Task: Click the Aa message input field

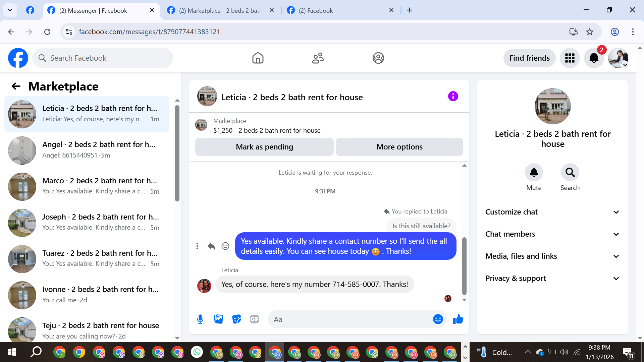Action: click(349, 319)
